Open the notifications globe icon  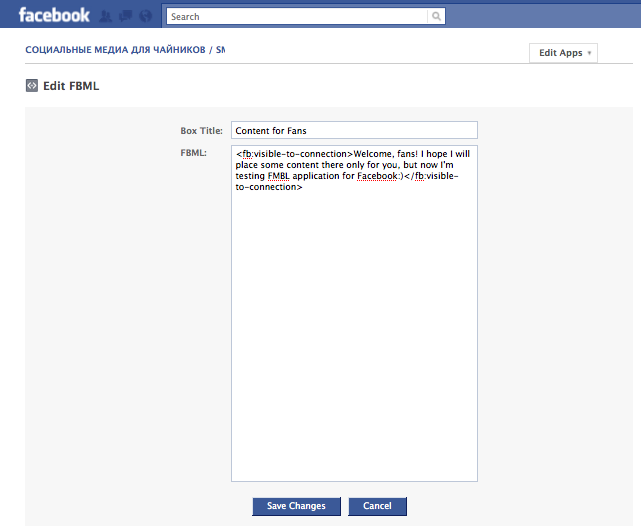click(x=146, y=16)
